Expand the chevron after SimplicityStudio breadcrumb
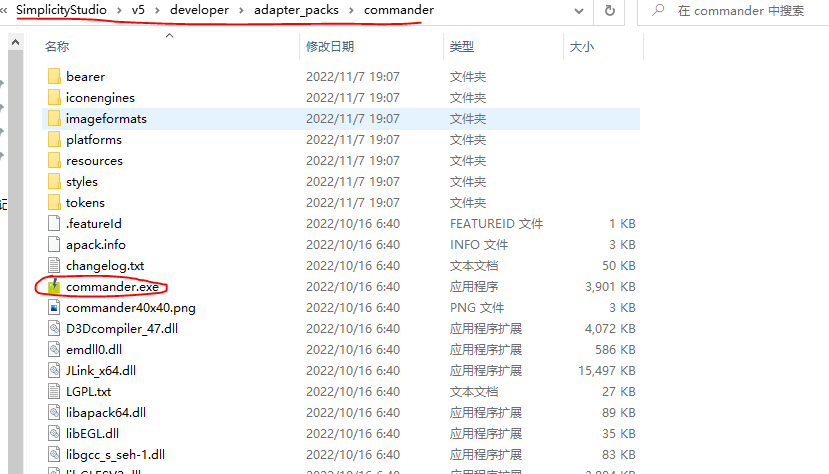 pos(119,11)
